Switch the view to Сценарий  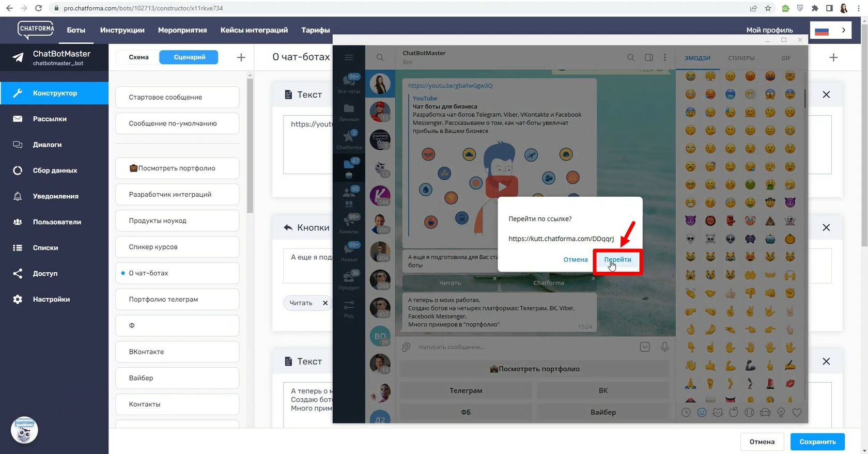(189, 57)
